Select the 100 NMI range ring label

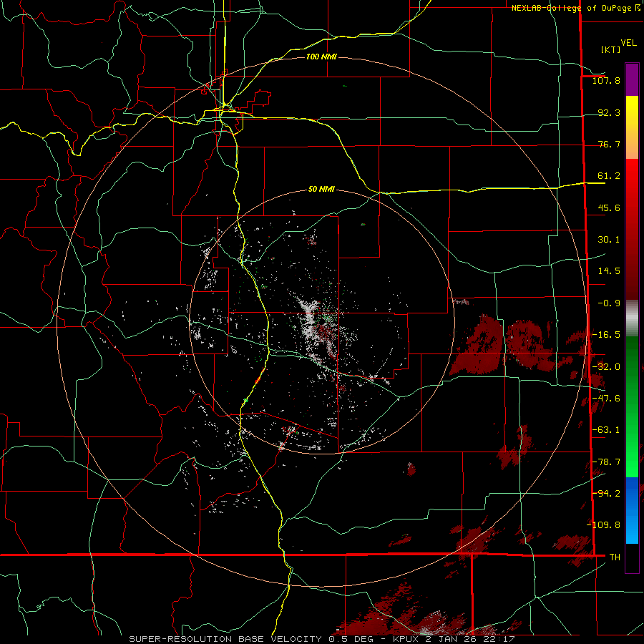point(321,57)
